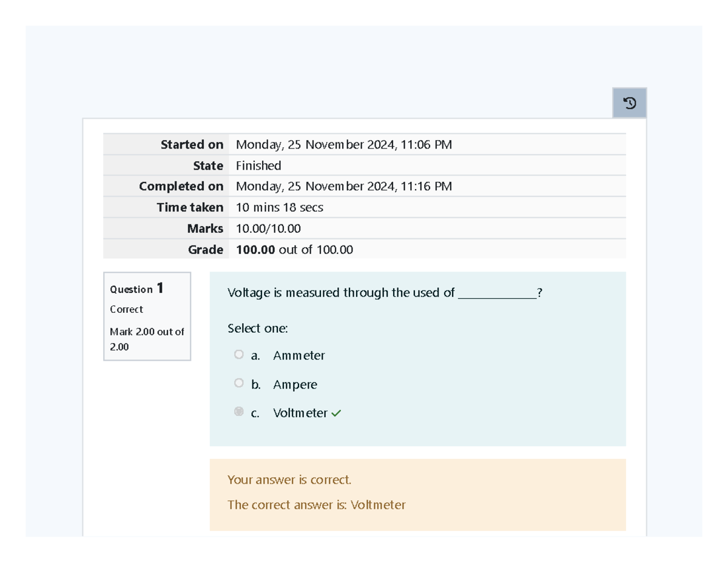This screenshot has width=728, height=562.
Task: Click the state value 'Finished'
Action: tap(258, 166)
